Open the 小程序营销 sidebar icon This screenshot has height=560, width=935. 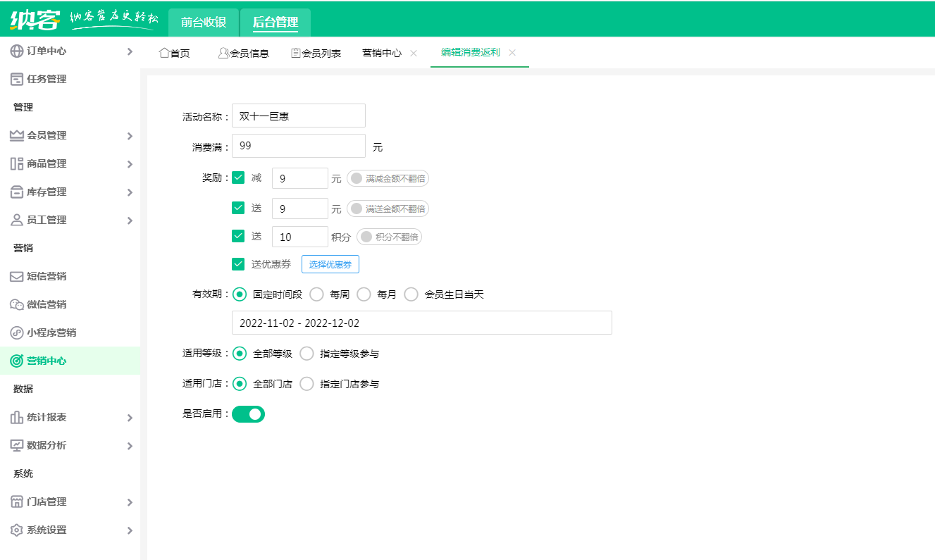pos(15,332)
